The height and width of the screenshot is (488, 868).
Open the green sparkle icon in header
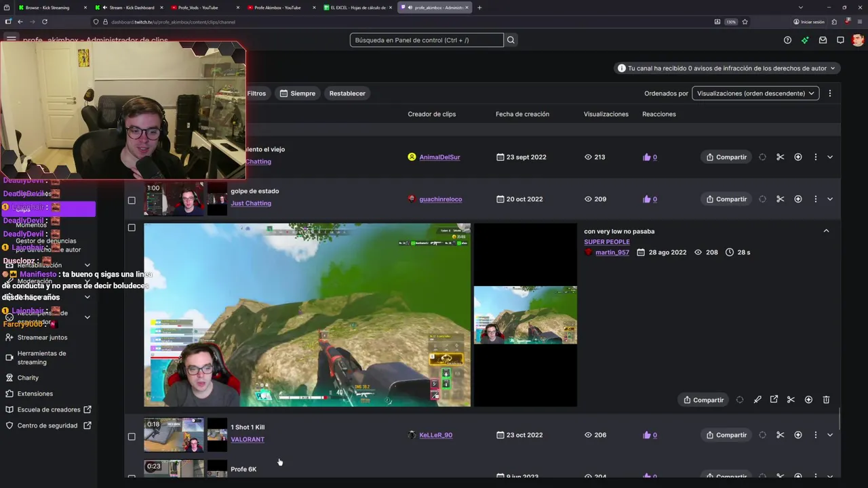[x=805, y=40]
